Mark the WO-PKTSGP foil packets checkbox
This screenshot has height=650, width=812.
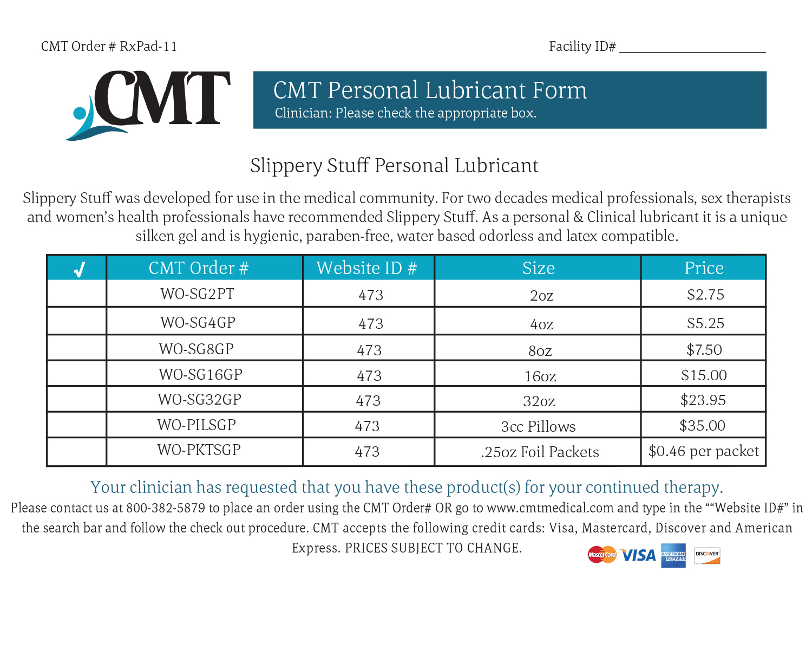point(77,451)
